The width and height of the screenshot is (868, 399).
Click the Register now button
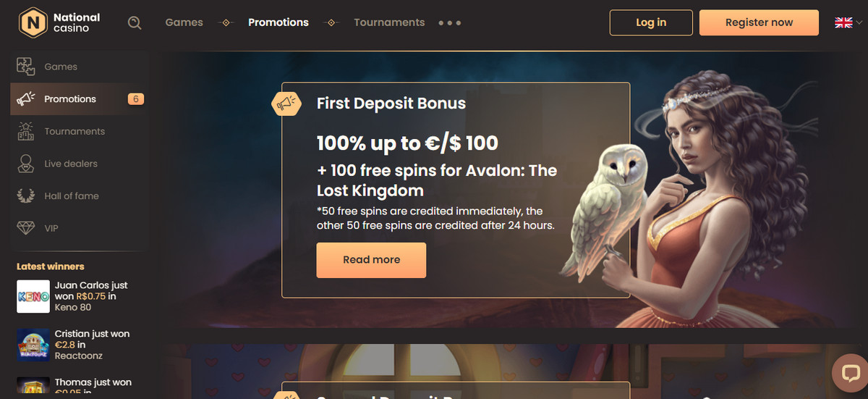pos(759,22)
